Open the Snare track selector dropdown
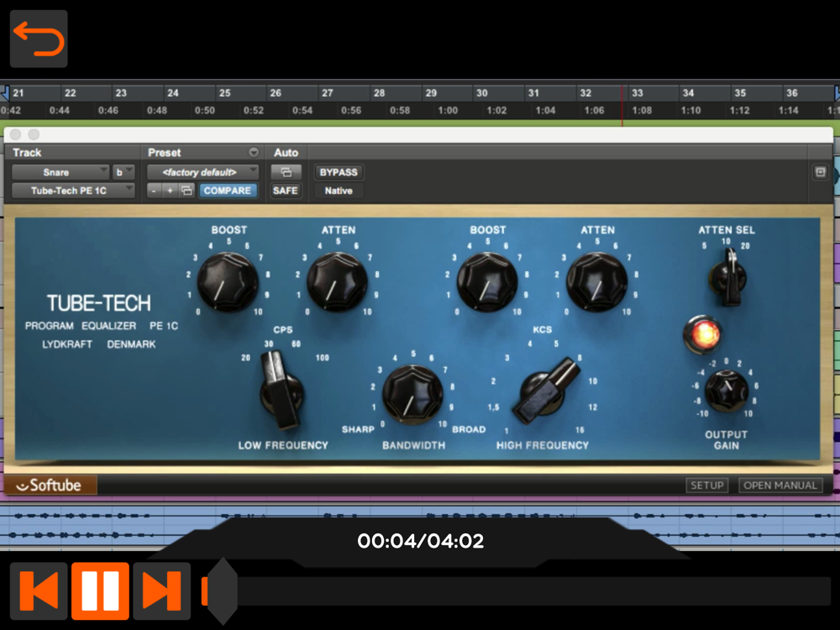840x630 pixels. 60,172
